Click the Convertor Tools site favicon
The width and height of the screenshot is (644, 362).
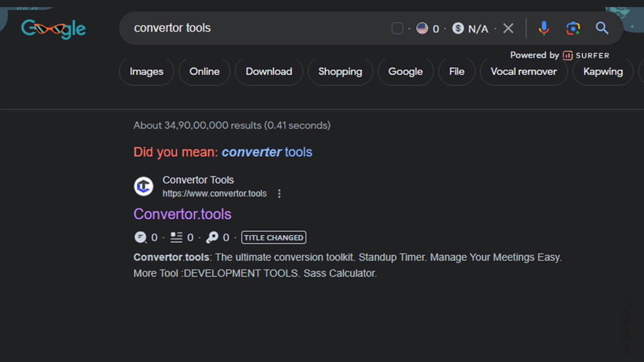tap(143, 187)
